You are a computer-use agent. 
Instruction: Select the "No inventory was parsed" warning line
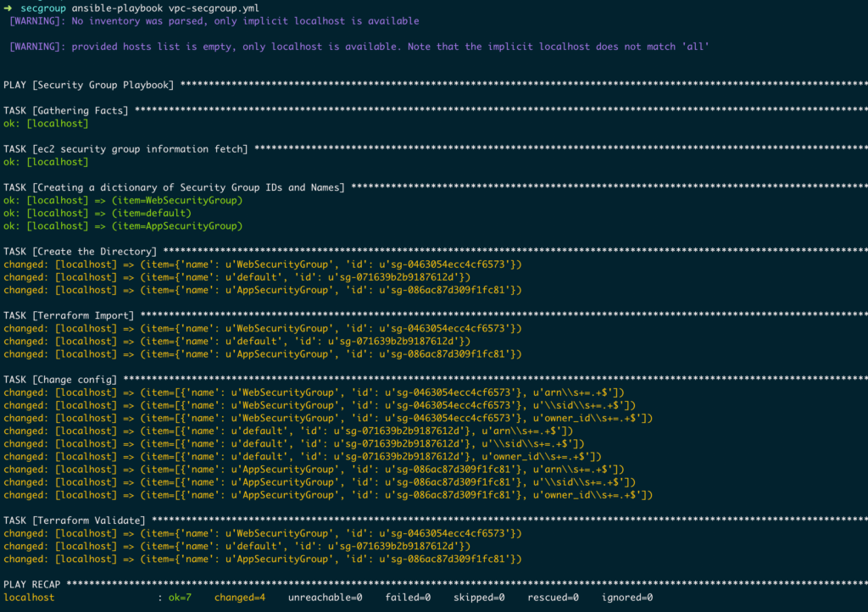(x=214, y=21)
